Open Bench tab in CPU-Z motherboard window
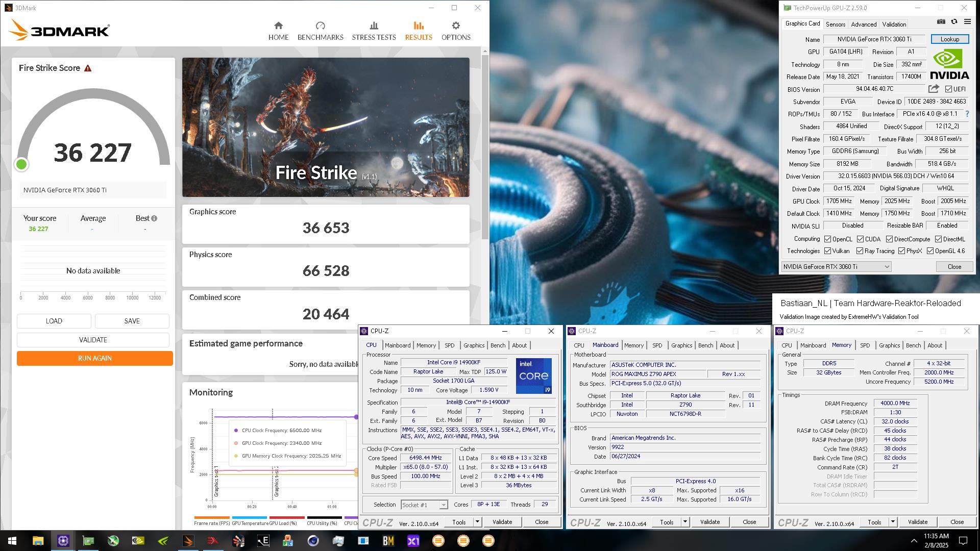Screen dimensions: 980x551 pos(706,345)
